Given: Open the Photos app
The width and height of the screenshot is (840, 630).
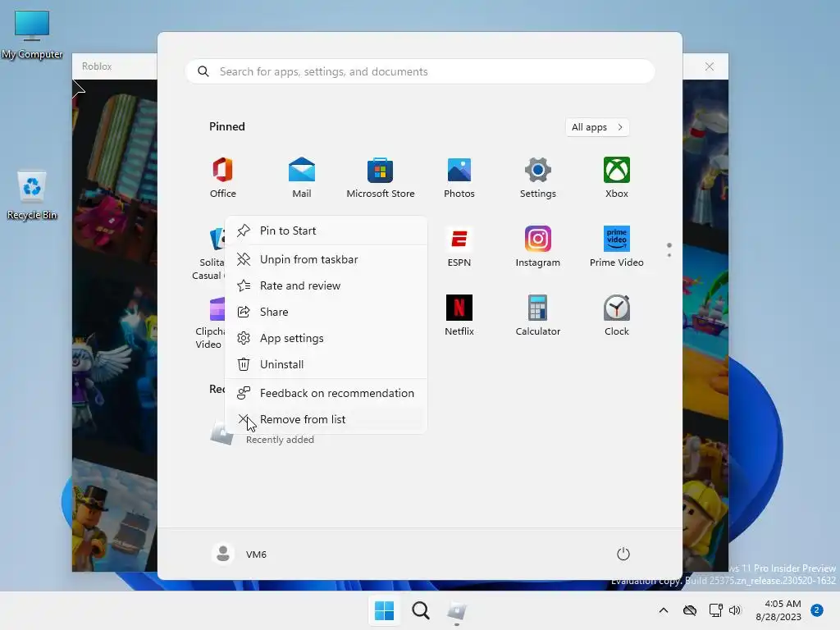Looking at the screenshot, I should pos(459,178).
